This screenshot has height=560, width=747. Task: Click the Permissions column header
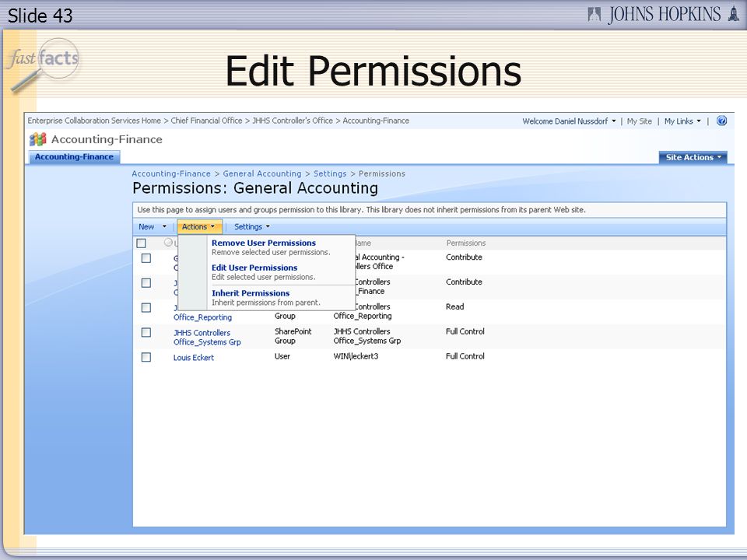pos(466,243)
